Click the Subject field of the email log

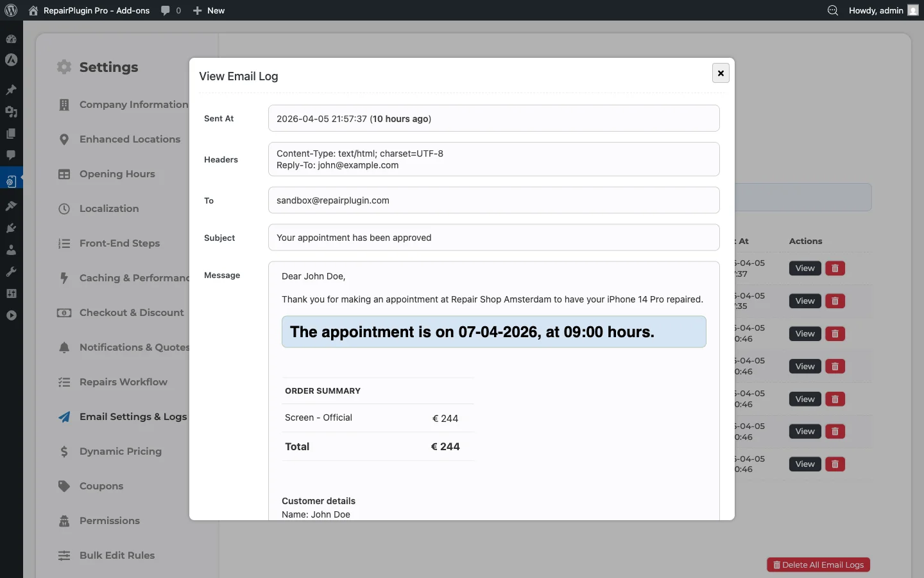pos(493,238)
